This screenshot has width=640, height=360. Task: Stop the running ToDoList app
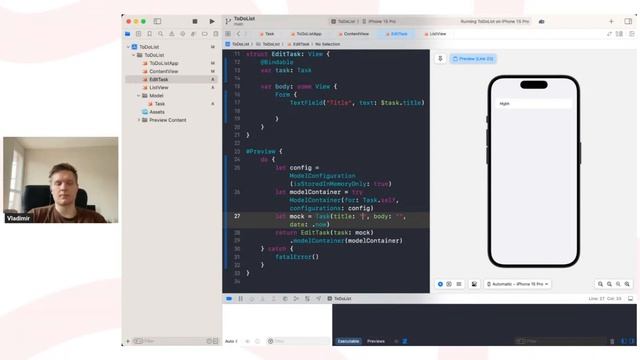point(195,21)
